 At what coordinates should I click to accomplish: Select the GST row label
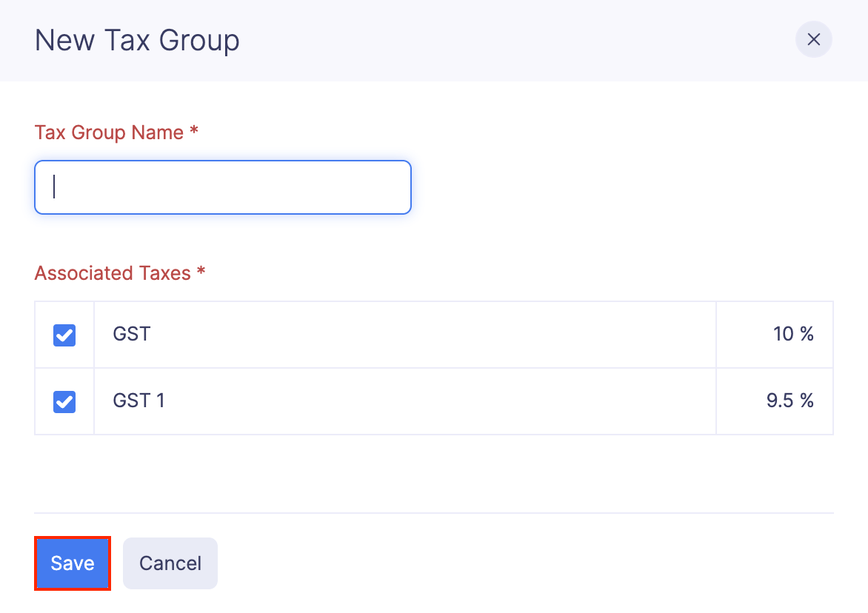click(x=131, y=335)
